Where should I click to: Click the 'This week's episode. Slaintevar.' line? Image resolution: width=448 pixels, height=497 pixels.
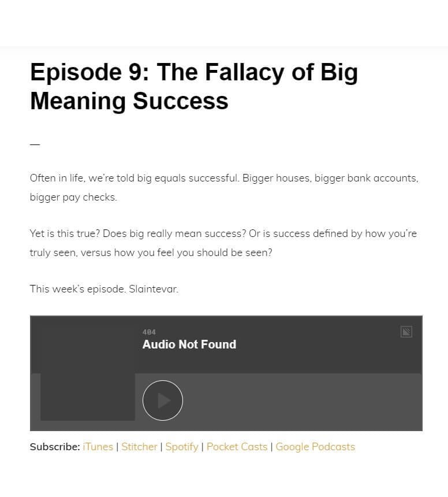click(104, 289)
